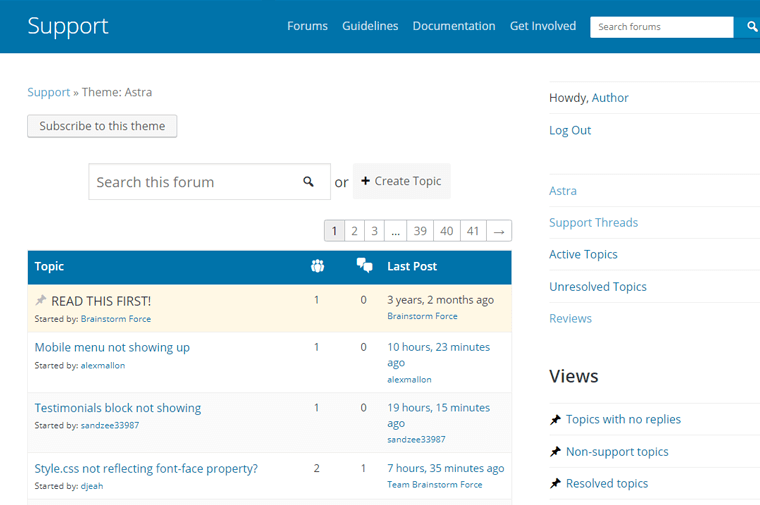Image resolution: width=760 pixels, height=505 pixels.
Task: Click the Create Topic button
Action: 401,181
